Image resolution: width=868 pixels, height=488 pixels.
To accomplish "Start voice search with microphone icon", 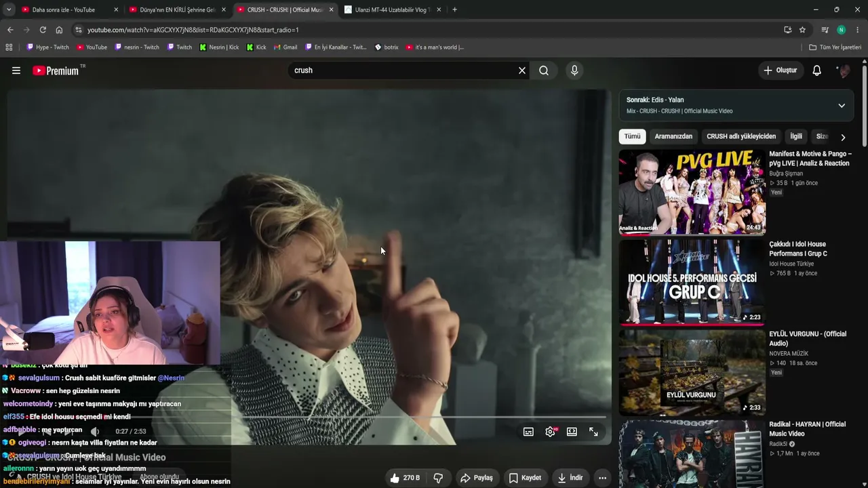I will 574,70.
